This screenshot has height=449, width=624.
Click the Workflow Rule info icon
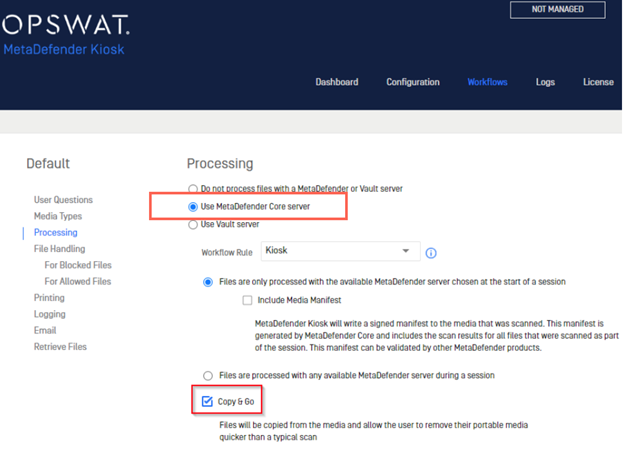pyautogui.click(x=431, y=253)
